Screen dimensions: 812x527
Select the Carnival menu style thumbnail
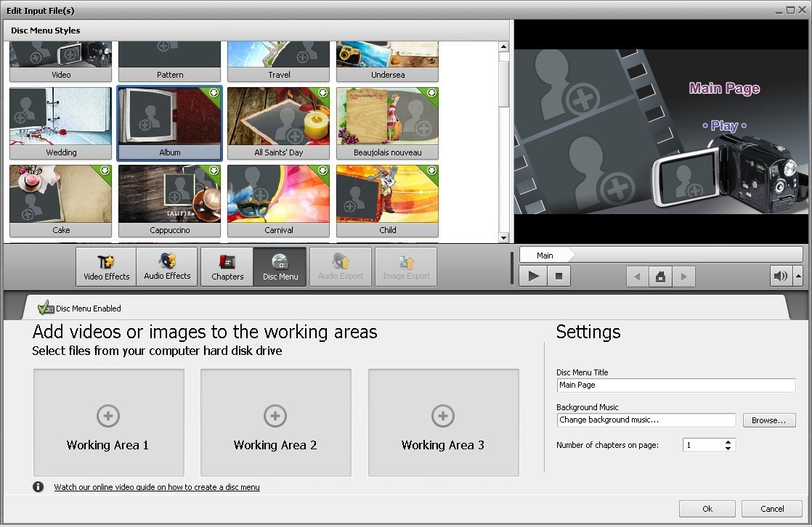278,193
